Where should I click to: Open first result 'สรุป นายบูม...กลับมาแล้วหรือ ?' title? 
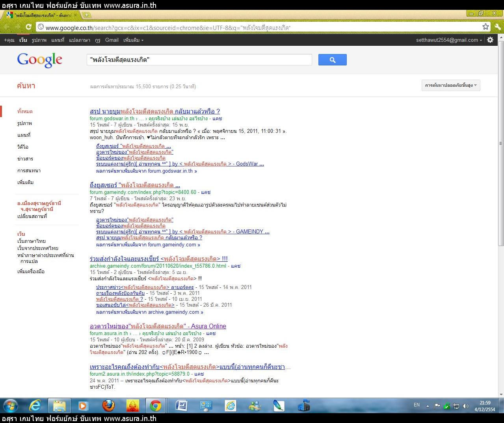click(155, 112)
